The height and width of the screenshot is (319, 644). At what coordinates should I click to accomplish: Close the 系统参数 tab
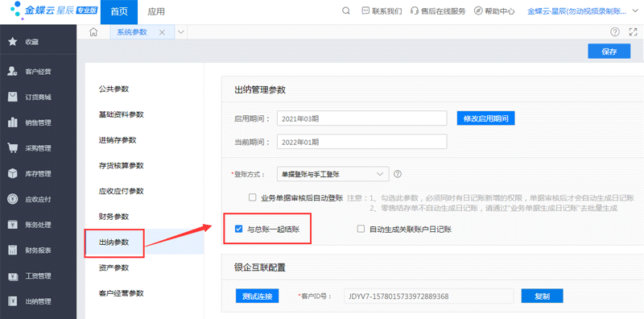162,32
